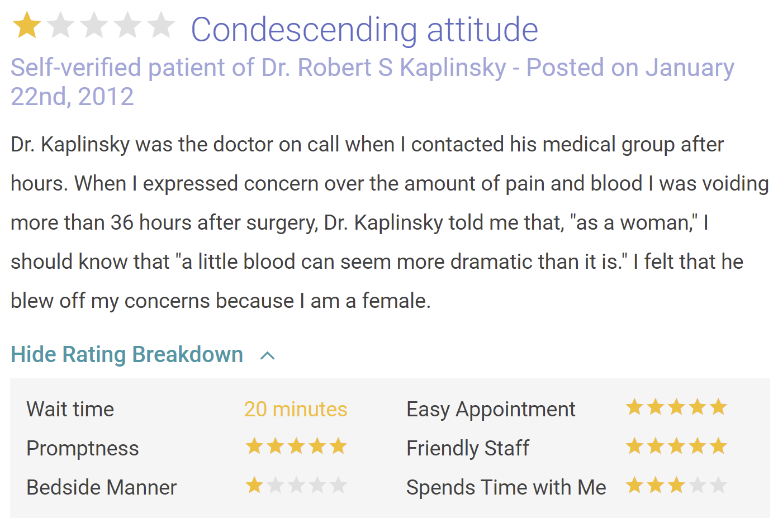Click the Easy Appointment label
This screenshot has height=532, width=778.
pyautogui.click(x=491, y=410)
